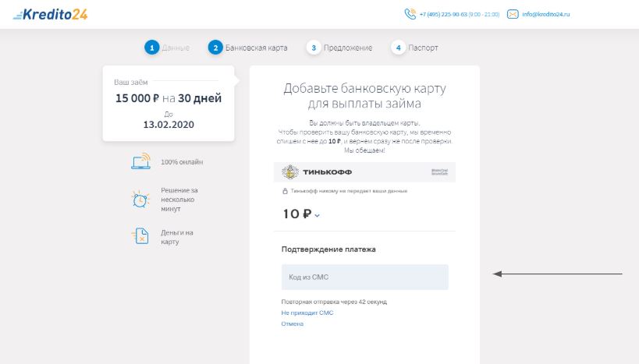Click the Деньги на карту label
639x364 pixels.
[177, 237]
